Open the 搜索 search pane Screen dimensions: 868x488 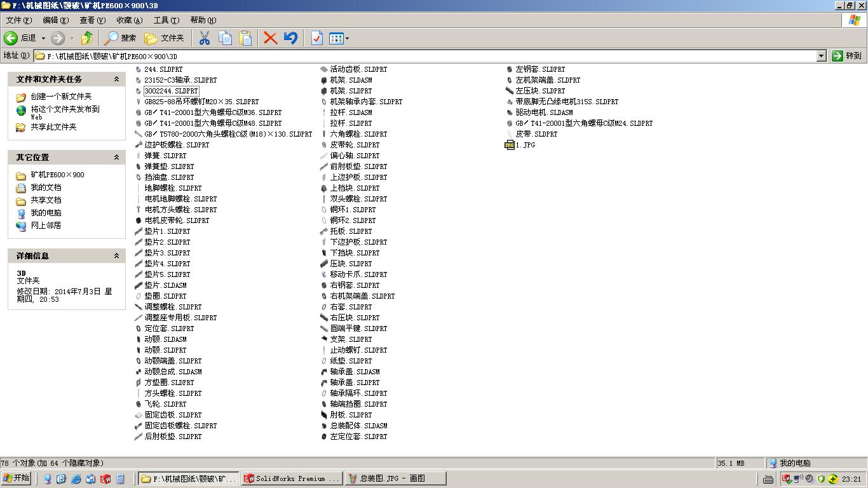121,38
